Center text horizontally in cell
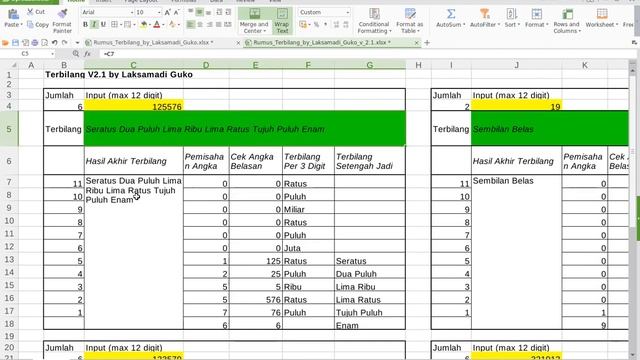The width and height of the screenshot is (640, 360). coord(200,25)
